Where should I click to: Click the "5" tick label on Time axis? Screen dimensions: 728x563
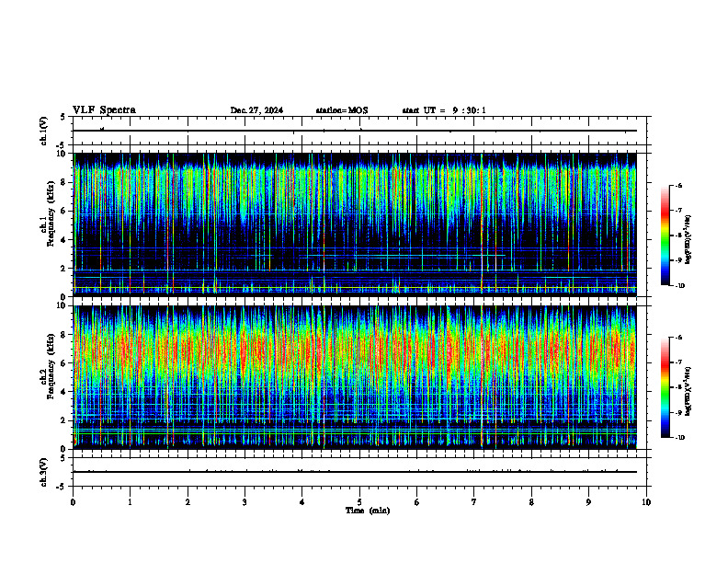(x=359, y=502)
